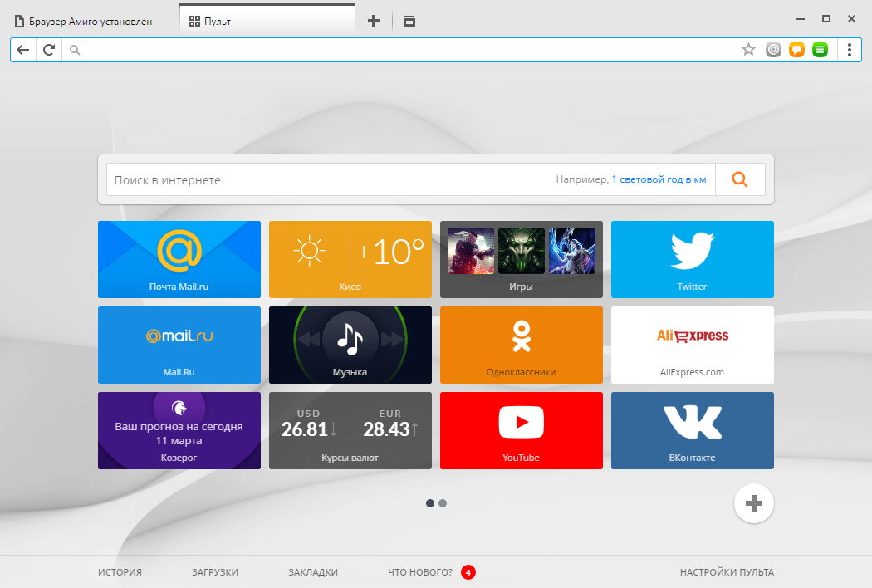
Task: Go back with the arrow button
Action: click(x=22, y=50)
